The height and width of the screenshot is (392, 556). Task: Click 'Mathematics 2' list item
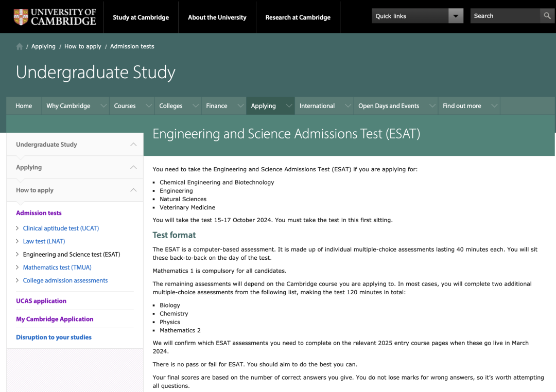click(180, 330)
